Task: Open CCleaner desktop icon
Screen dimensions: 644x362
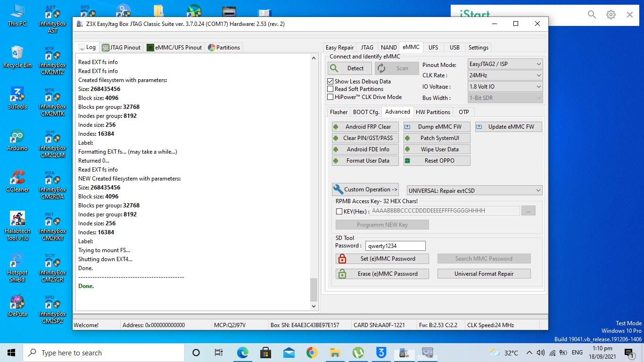Action: [17, 181]
